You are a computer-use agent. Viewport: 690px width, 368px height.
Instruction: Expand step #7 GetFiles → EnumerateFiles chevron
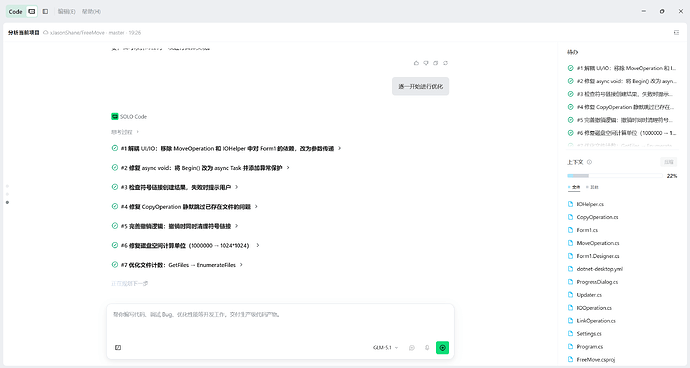[x=241, y=265]
